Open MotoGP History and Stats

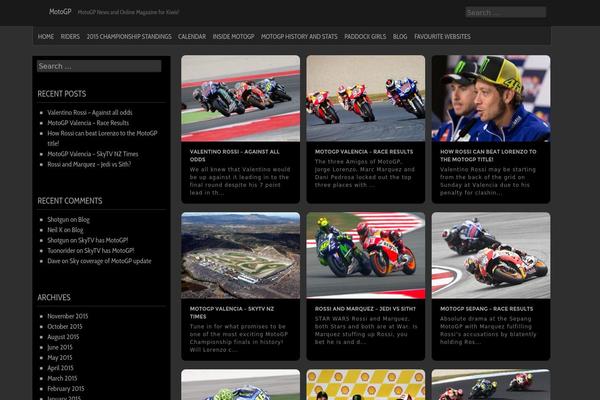[x=299, y=37]
